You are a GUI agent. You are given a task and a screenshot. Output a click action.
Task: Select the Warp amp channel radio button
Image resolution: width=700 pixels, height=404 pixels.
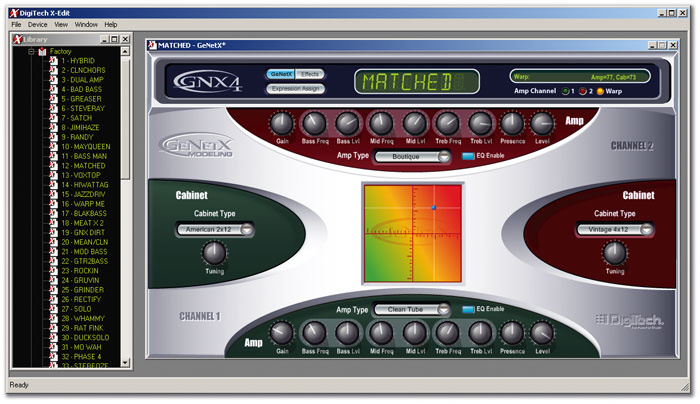(x=600, y=91)
